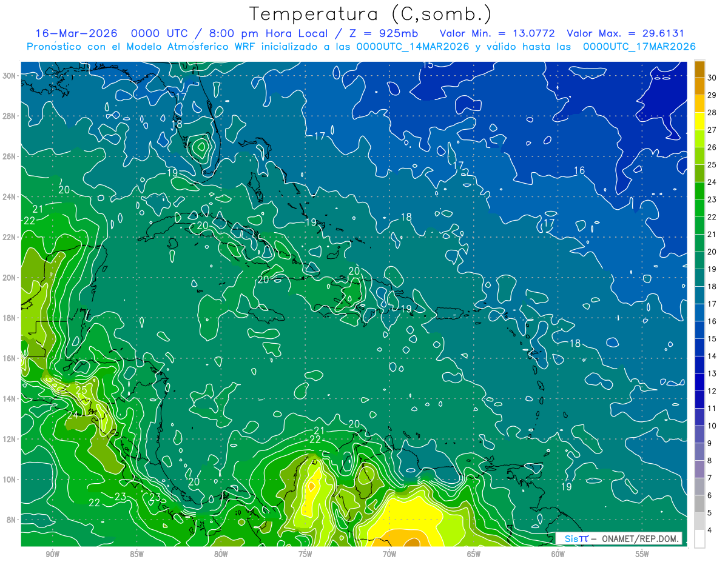Screen dimensions: 728x562
Task: Click the Temperatura (C,somb.) title
Action: pos(371,14)
